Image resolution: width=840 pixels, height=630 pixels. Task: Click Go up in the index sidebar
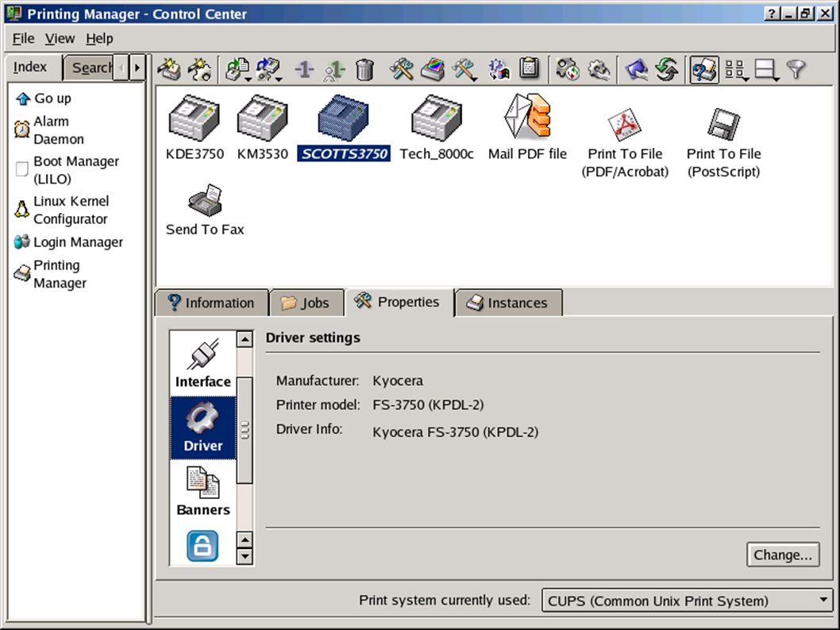pyautogui.click(x=44, y=99)
